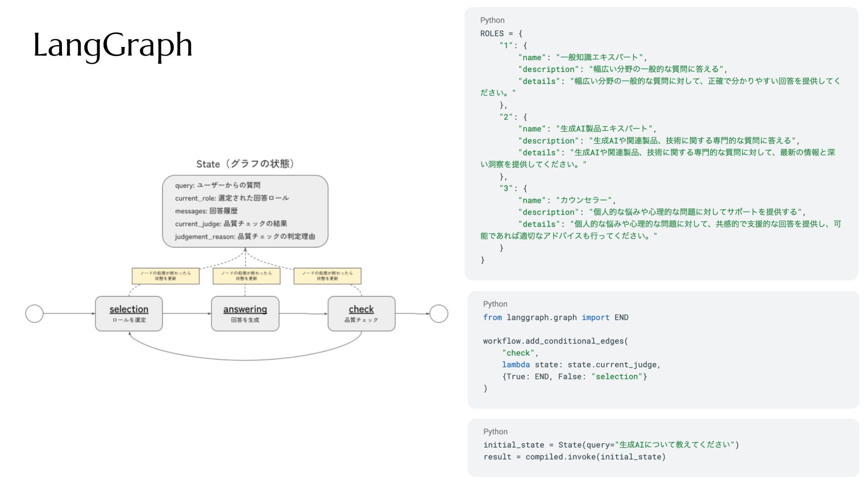This screenshot has width=868, height=488.
Task: Click the start circle before selection node
Action: point(34,314)
